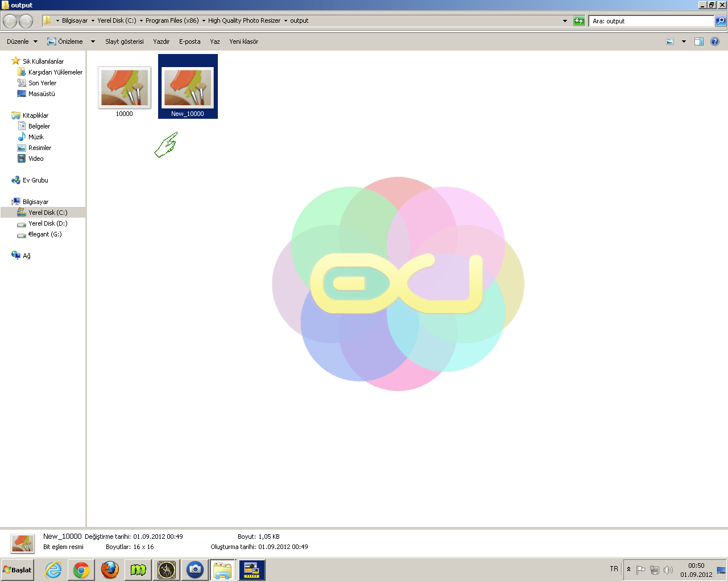
Task: Click Yerel Disk (C:) in address breadcrumb
Action: (117, 20)
